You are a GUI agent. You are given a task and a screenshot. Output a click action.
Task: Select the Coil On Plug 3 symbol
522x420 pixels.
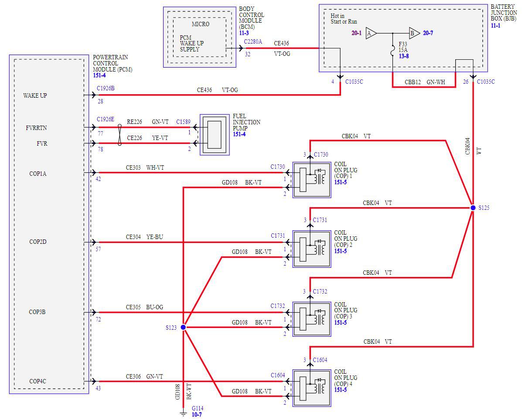tap(312, 319)
